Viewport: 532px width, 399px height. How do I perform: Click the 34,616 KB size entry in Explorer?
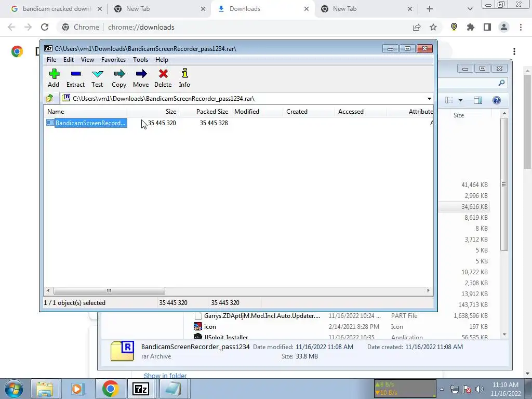(x=474, y=207)
